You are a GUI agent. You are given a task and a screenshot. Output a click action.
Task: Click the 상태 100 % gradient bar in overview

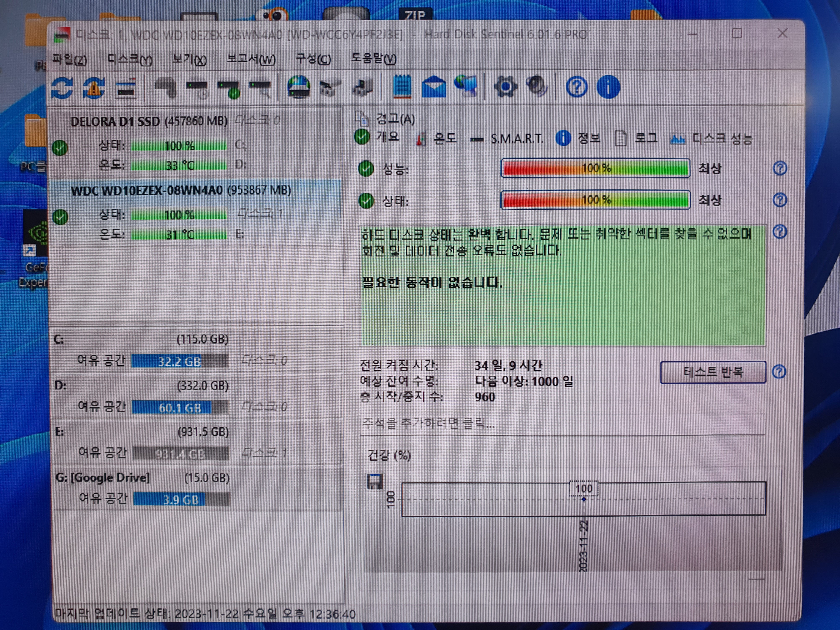click(595, 200)
